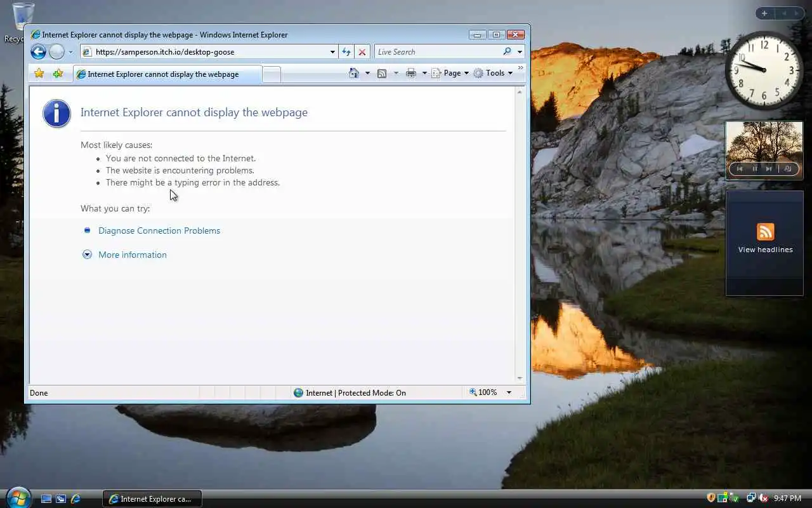Click 'View headlines' in the Feed gadget
Image resolution: width=812 pixels, height=508 pixels.
pyautogui.click(x=765, y=250)
